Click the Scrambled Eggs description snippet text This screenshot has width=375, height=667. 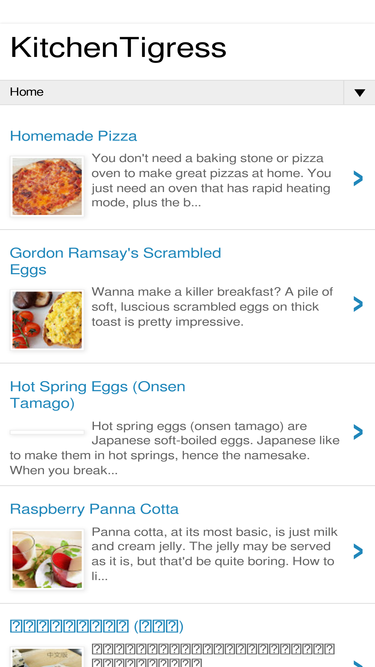(212, 307)
